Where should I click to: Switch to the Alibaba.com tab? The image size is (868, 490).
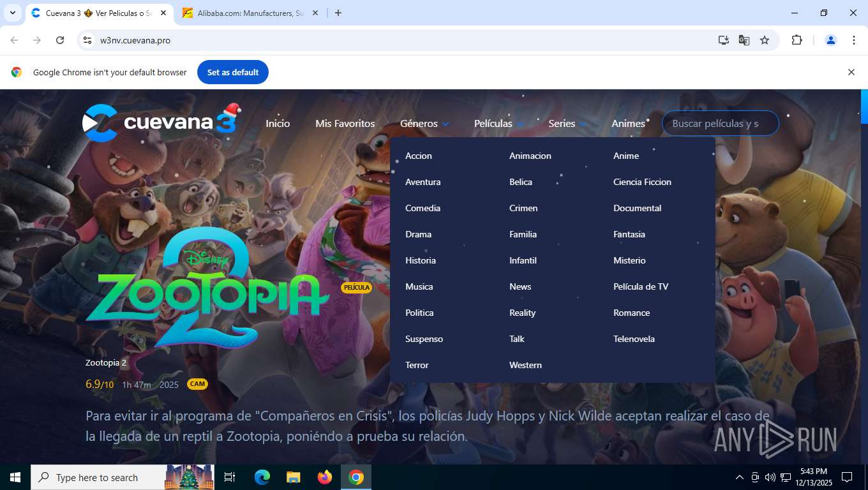tap(251, 13)
